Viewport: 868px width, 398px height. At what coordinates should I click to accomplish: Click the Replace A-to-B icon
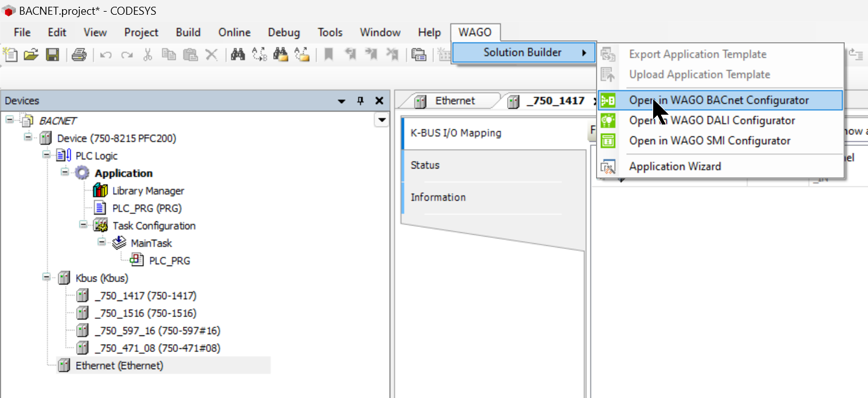[x=259, y=55]
